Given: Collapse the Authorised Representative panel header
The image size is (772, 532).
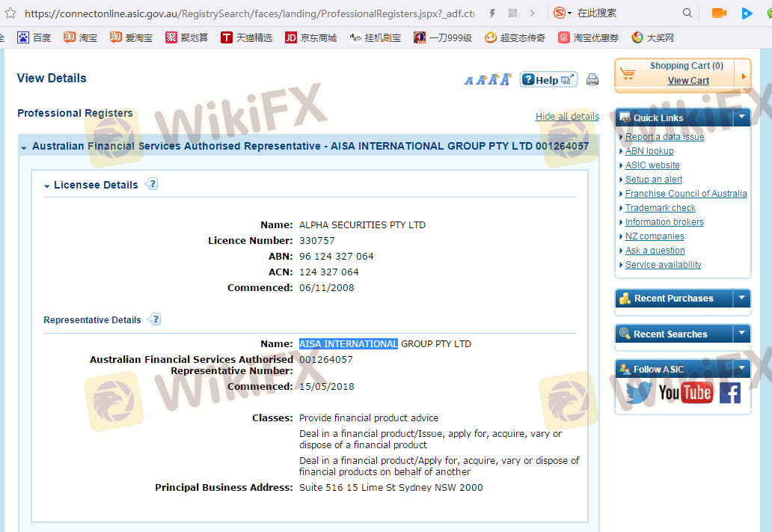Looking at the screenshot, I should coord(24,147).
